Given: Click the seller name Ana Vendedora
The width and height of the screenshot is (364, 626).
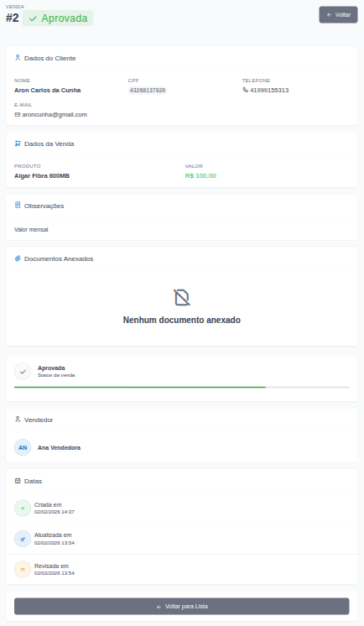Looking at the screenshot, I should (x=59, y=447).
